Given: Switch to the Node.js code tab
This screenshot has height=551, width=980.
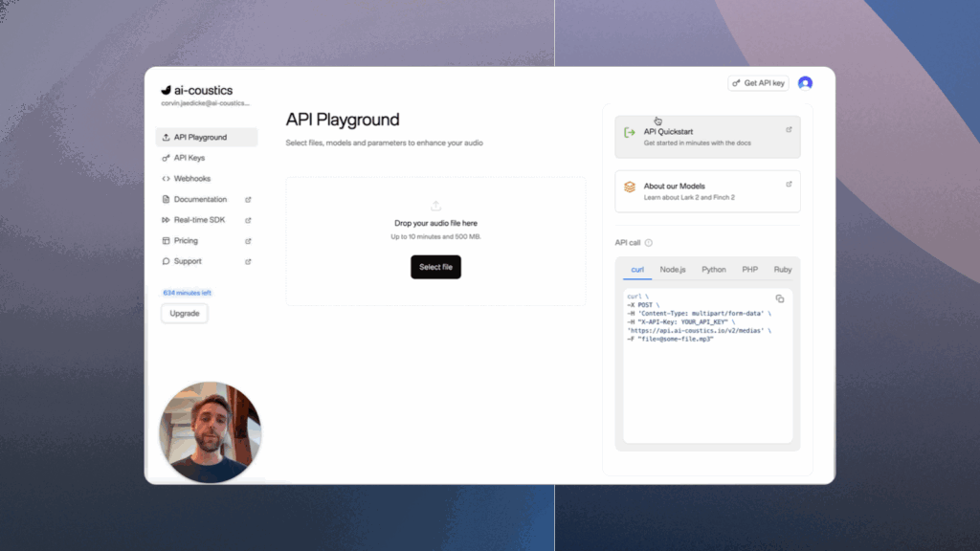Looking at the screenshot, I should tap(673, 270).
